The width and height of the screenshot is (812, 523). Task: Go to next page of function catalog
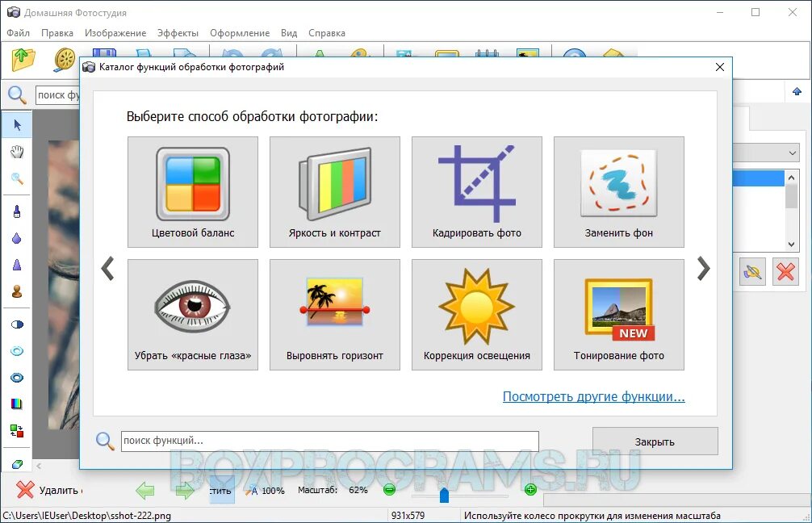click(703, 268)
